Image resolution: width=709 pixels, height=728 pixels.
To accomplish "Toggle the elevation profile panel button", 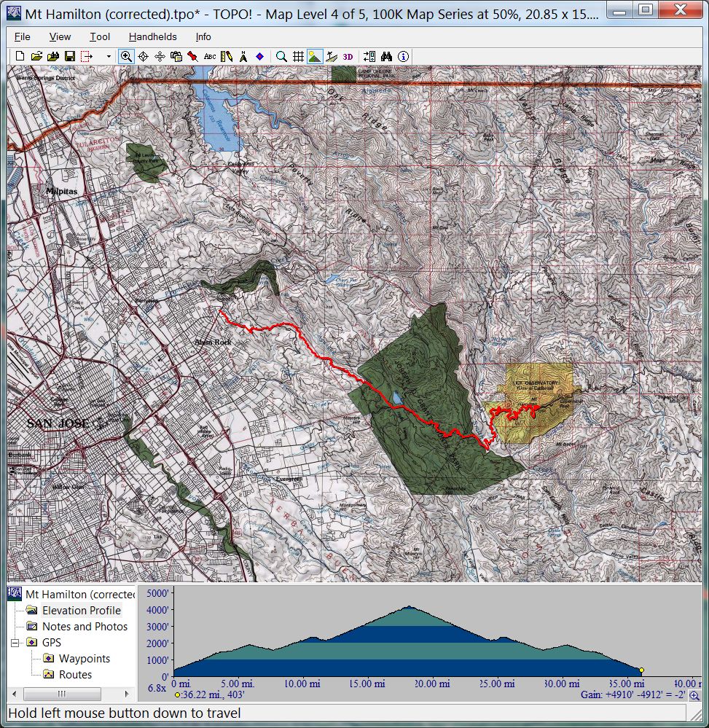I will [x=315, y=56].
